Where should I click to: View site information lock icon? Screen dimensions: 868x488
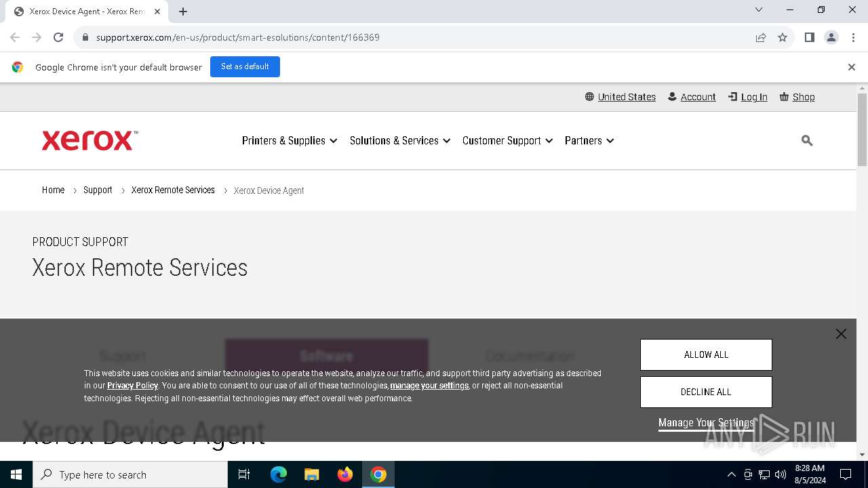(85, 37)
